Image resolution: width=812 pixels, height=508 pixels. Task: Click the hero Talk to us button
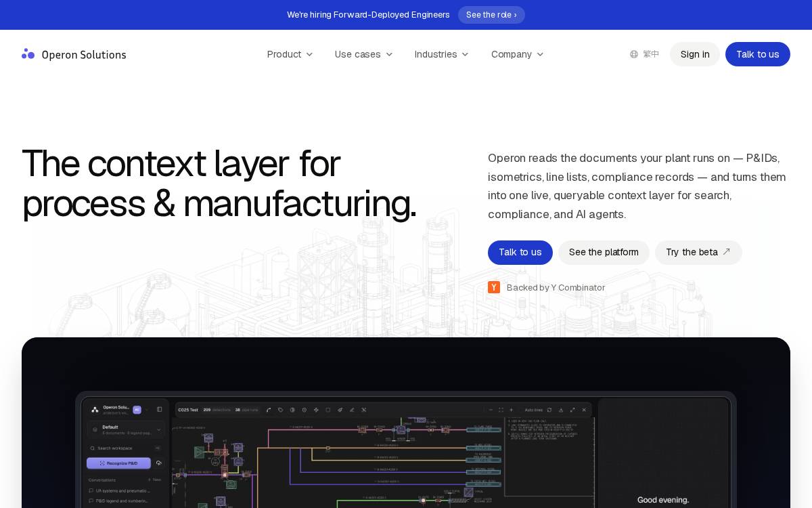pyautogui.click(x=520, y=252)
